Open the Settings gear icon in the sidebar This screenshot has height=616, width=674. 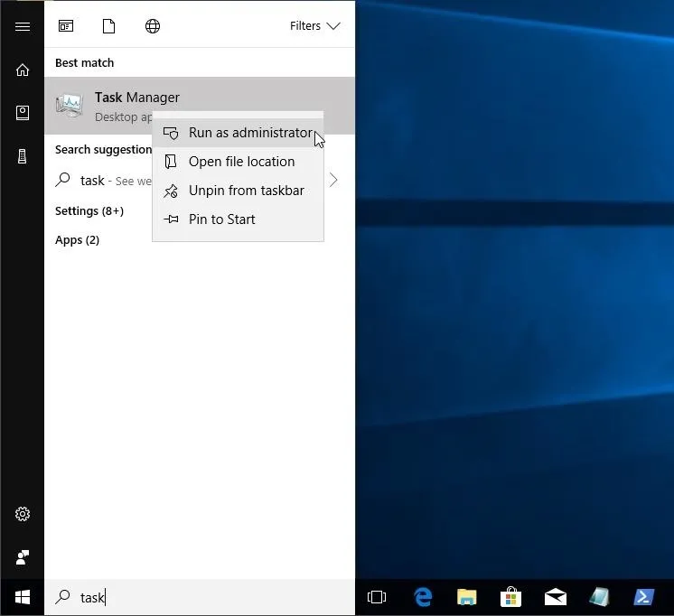[23, 514]
